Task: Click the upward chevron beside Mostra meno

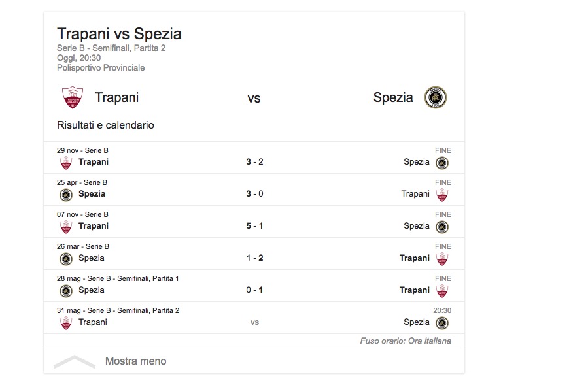Action: [75, 361]
